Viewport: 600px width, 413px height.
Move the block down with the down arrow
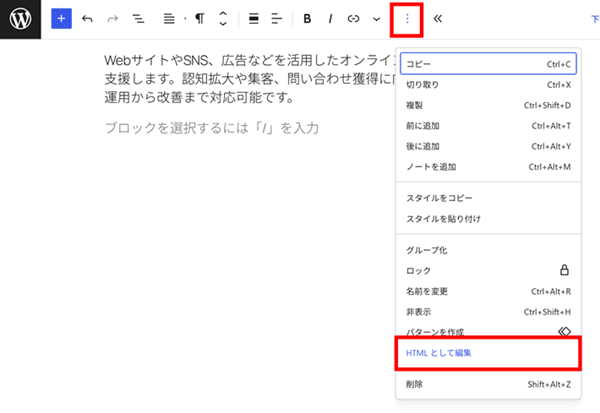tap(223, 24)
